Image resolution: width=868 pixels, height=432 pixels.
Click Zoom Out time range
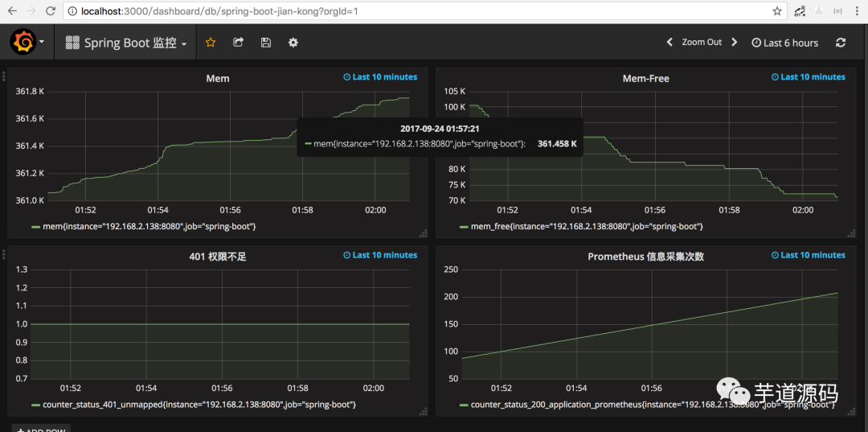[x=702, y=42]
